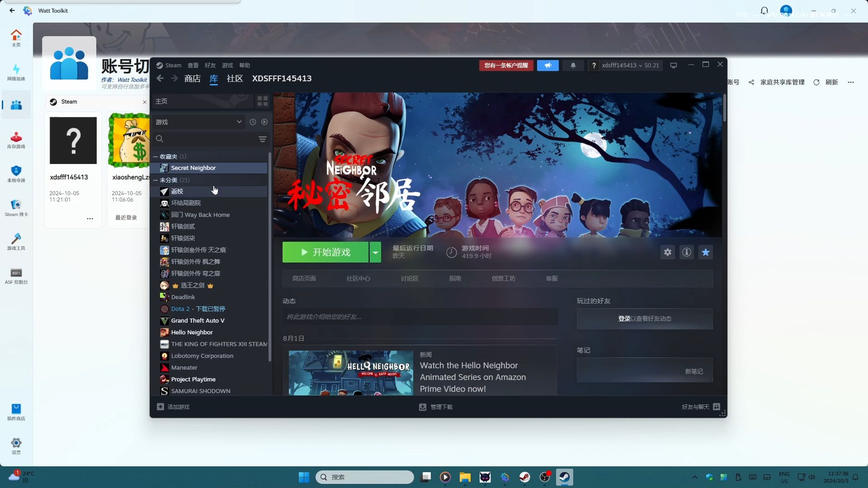Open the 游戏 menu in Steam menubar
The height and width of the screenshot is (488, 868).
click(x=227, y=66)
